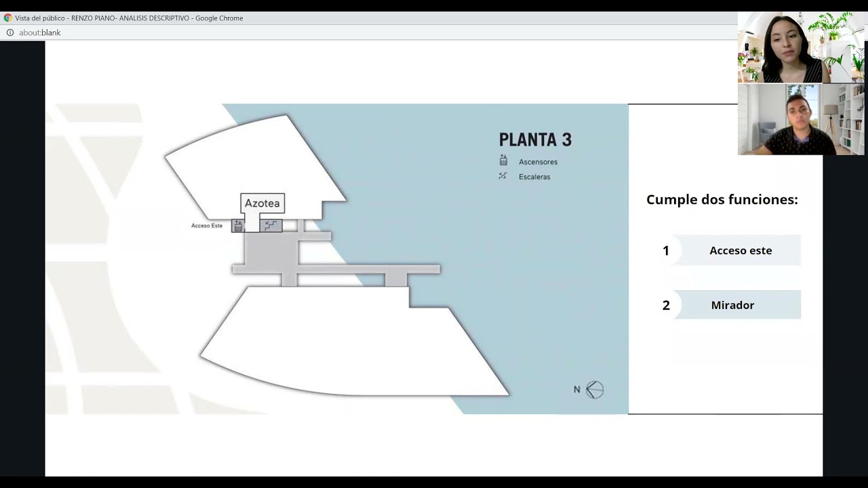Select the 'Mirador' list item

(741, 305)
